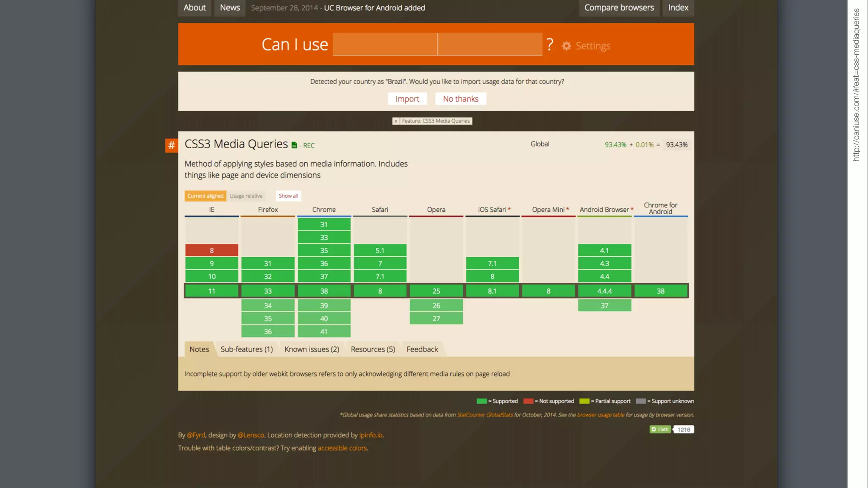Image resolution: width=868 pixels, height=488 pixels.
Task: Click the Import button
Action: coord(407,99)
